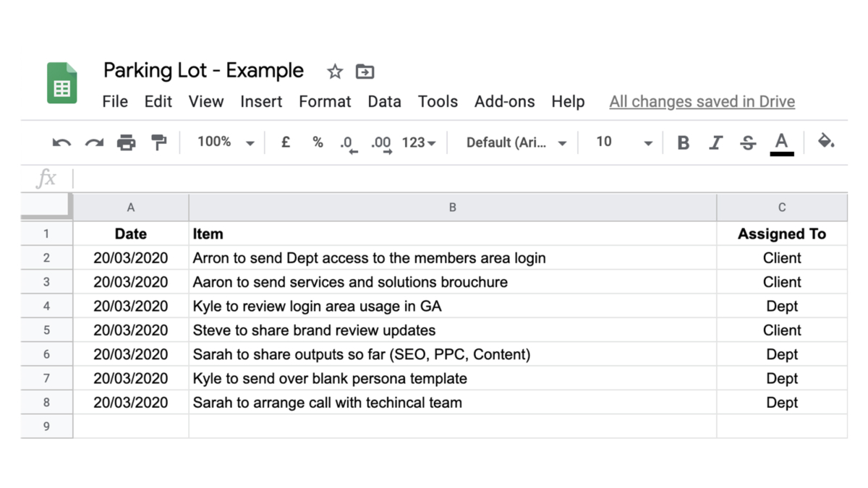Click the undo arrow icon
Image resolution: width=868 pixels, height=488 pixels.
point(61,142)
